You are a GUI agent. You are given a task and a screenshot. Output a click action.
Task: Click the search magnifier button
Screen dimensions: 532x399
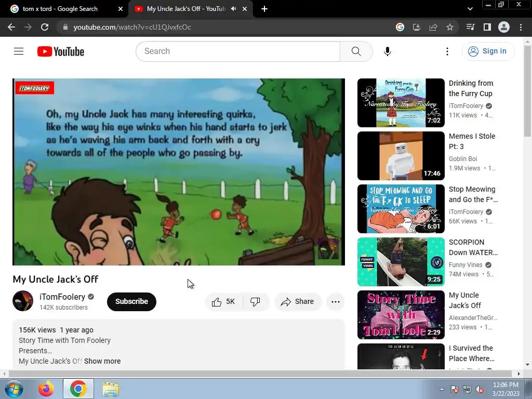coord(356,51)
